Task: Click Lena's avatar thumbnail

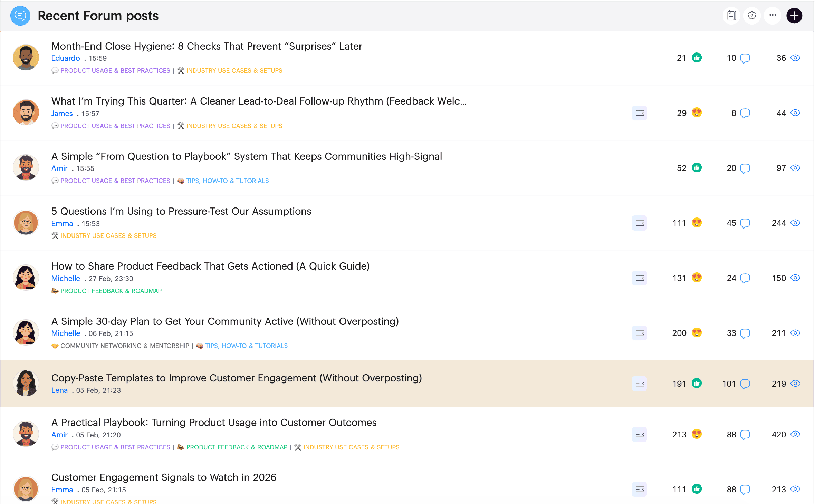Action: point(26,383)
